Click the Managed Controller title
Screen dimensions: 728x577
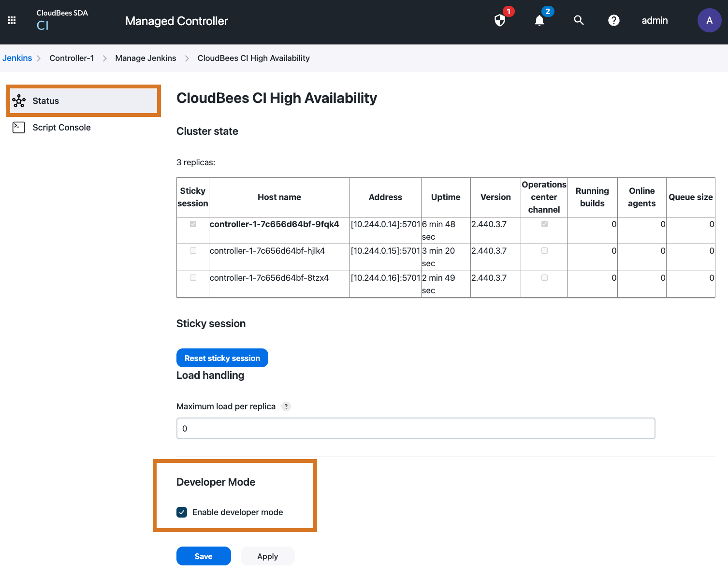(x=176, y=21)
